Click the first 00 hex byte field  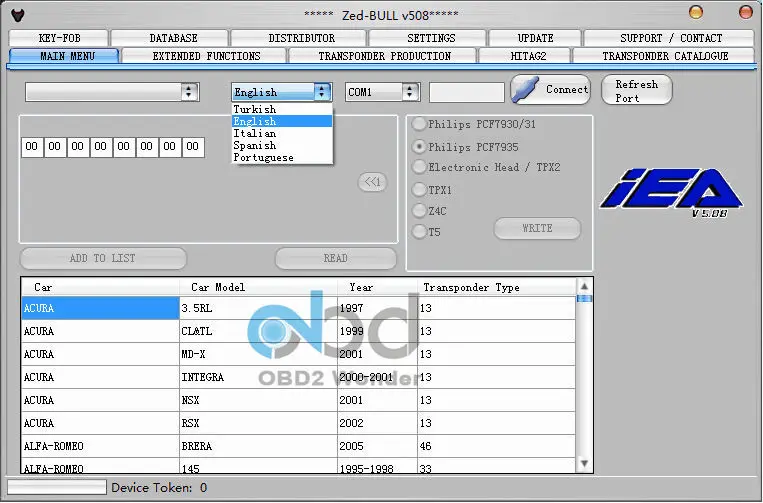tap(32, 146)
